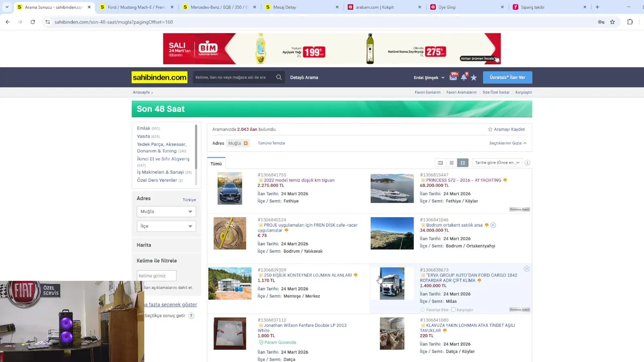The image size is (644, 362).
Task: Open messages envelope icon with 99+ badge
Action: point(453,77)
